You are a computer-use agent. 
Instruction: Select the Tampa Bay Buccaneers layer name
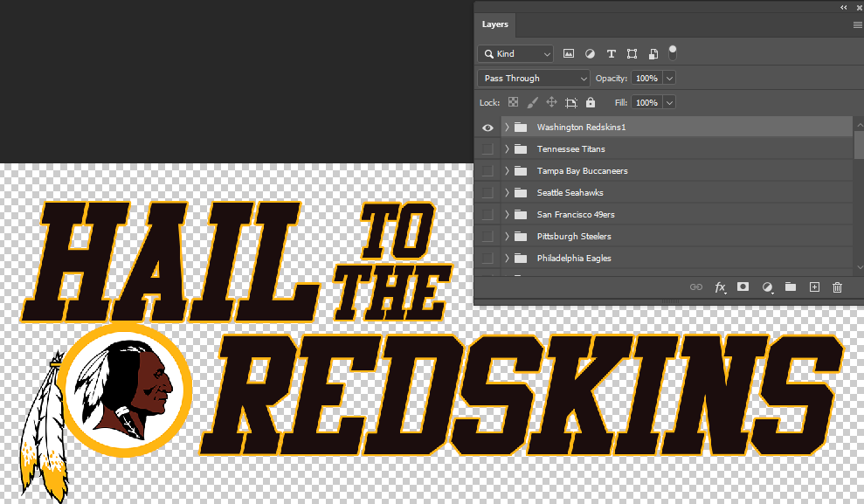pos(583,170)
